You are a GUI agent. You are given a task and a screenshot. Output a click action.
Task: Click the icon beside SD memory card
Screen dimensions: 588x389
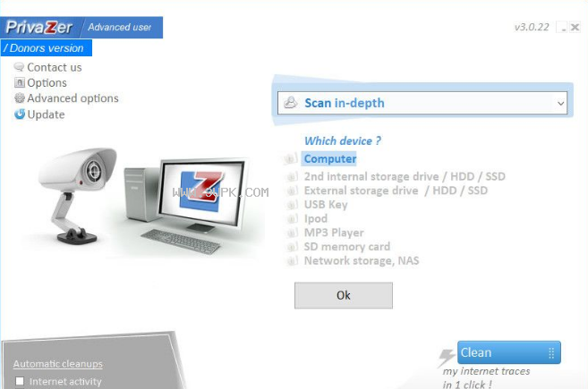(292, 247)
